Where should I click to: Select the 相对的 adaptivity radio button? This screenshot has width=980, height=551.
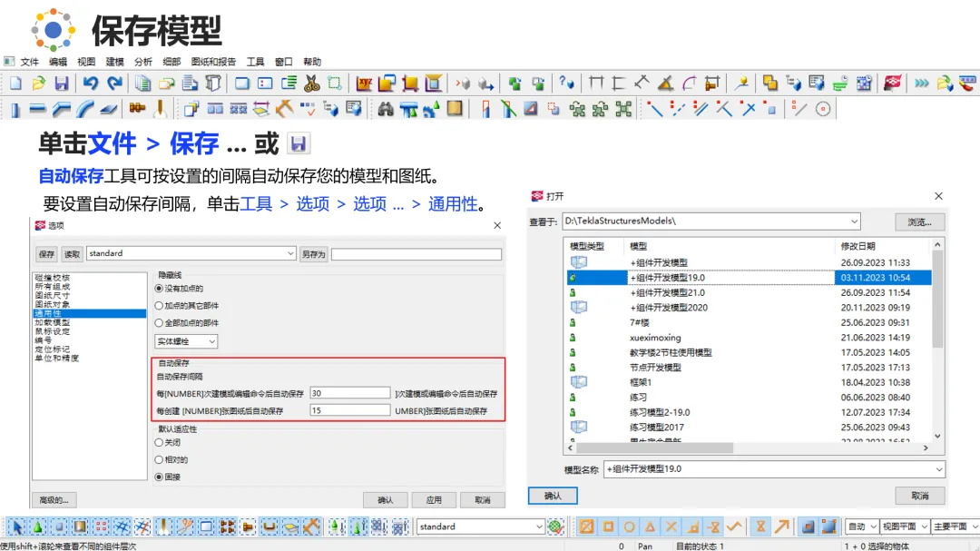click(x=159, y=459)
